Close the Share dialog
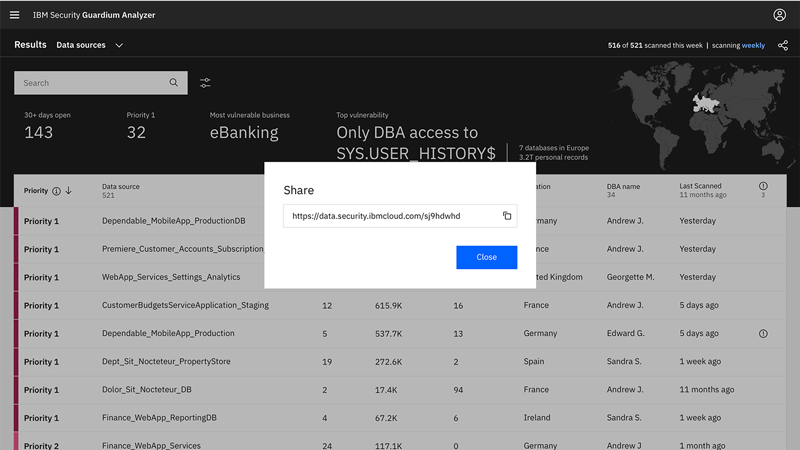 pos(486,257)
